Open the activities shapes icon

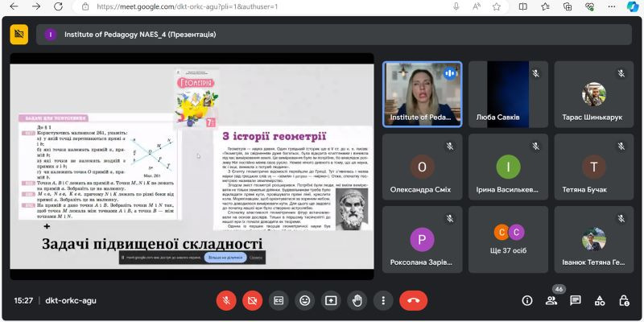click(x=600, y=300)
